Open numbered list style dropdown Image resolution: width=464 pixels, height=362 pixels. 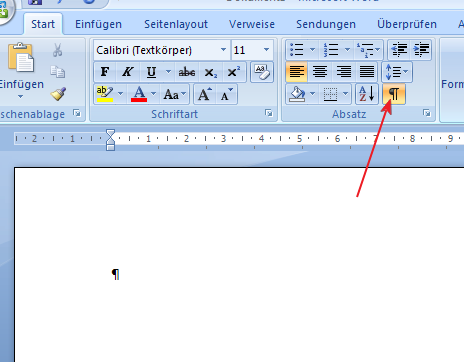coord(347,50)
